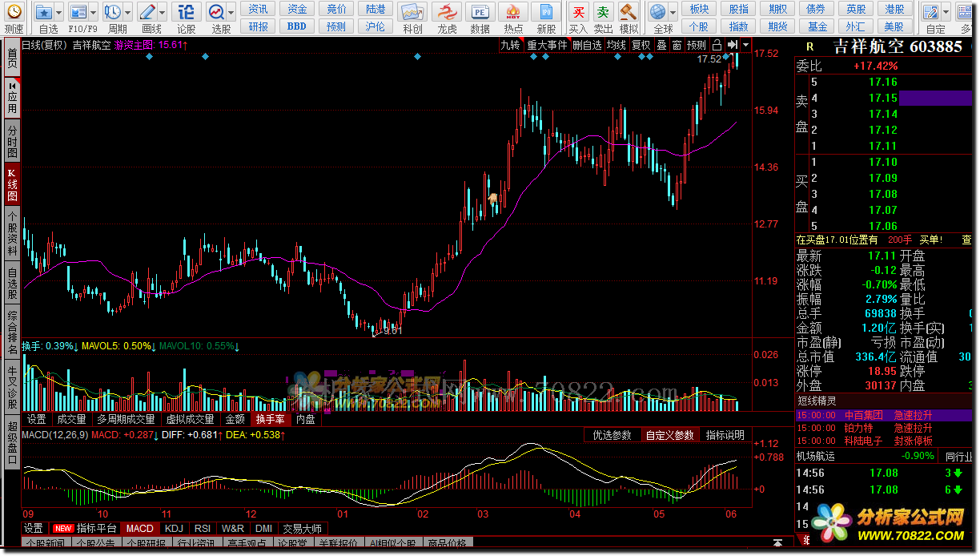Click the 美股 US stocks button
Viewport: 980px width, 556px height.
tap(894, 26)
